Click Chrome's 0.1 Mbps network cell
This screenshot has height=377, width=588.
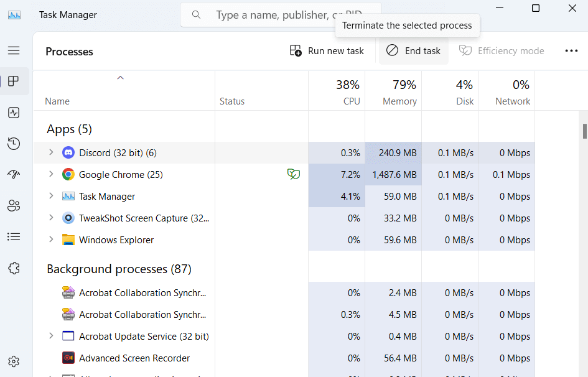tap(506, 175)
